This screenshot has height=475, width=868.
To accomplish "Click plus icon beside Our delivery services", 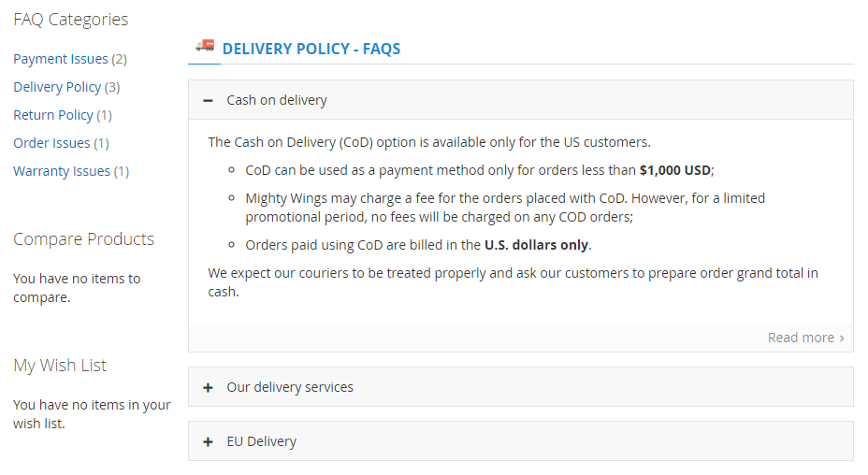I will (209, 387).
